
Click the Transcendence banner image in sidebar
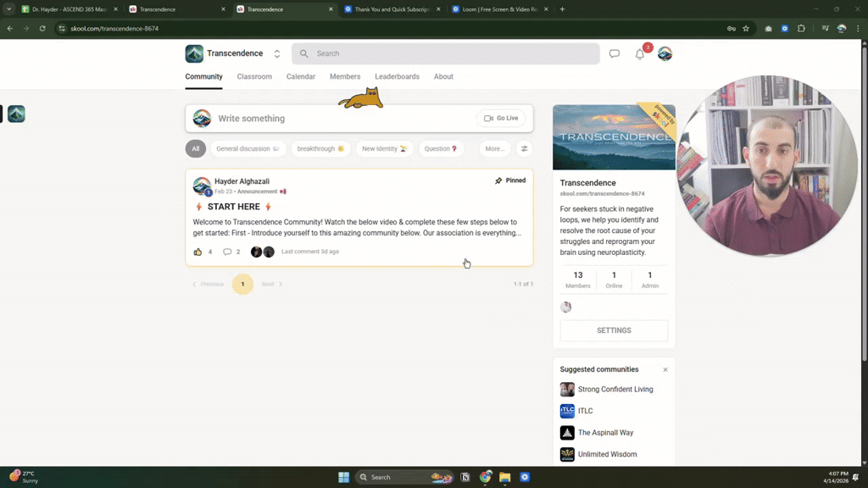[x=614, y=136]
